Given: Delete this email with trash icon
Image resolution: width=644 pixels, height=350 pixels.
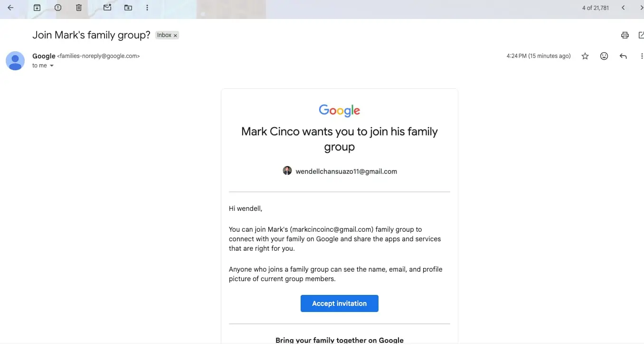Looking at the screenshot, I should pos(79,8).
